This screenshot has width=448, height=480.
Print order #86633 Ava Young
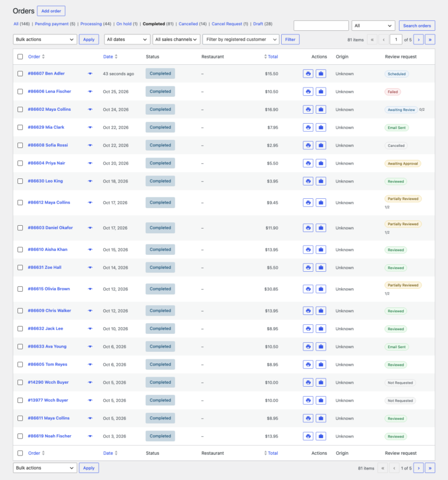tap(308, 346)
